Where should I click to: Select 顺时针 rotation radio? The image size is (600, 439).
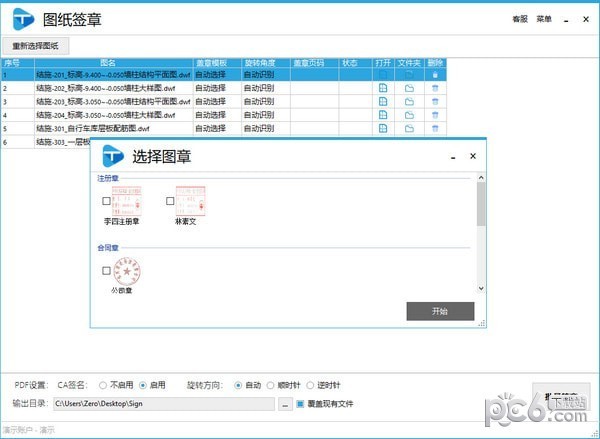tap(270, 385)
